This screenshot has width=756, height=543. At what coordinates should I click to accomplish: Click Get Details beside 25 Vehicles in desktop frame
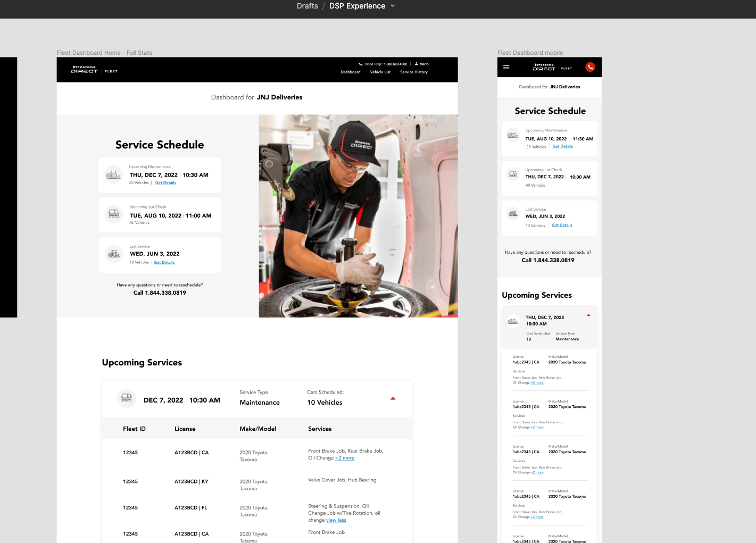click(165, 183)
